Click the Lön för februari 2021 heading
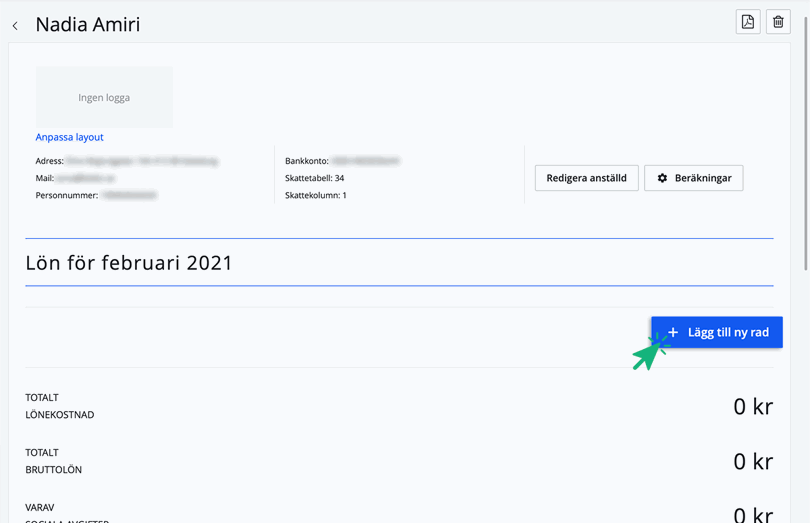The height and width of the screenshot is (523, 810). coord(129,263)
